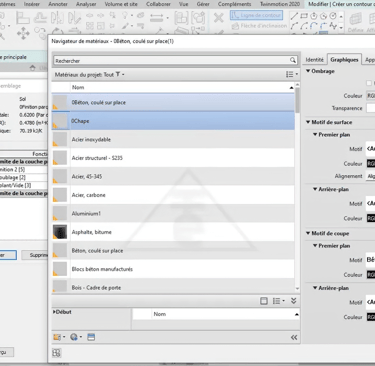Image resolution: width=375 pixels, height=366 pixels.
Task: Open the Gérer ribbon tab
Action: point(203,4)
